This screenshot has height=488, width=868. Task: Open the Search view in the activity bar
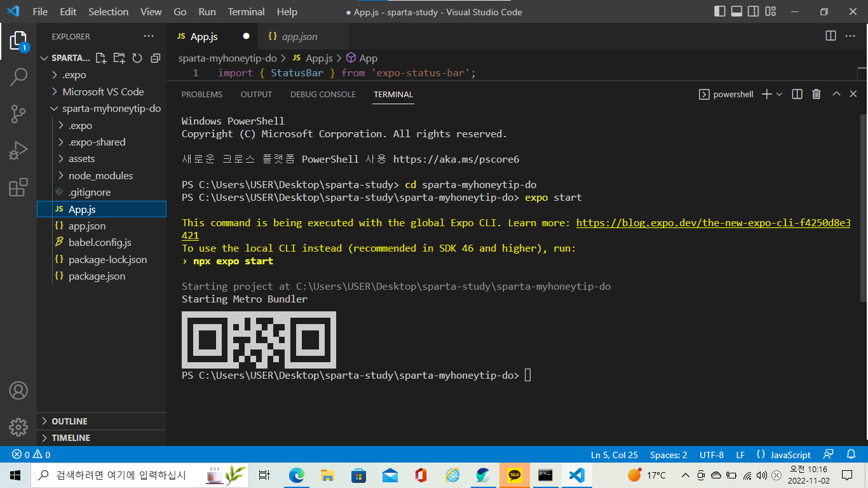tap(18, 78)
